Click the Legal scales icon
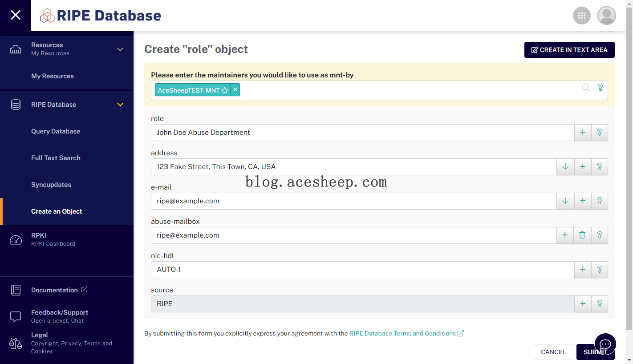This screenshot has height=364, width=633. [16, 343]
